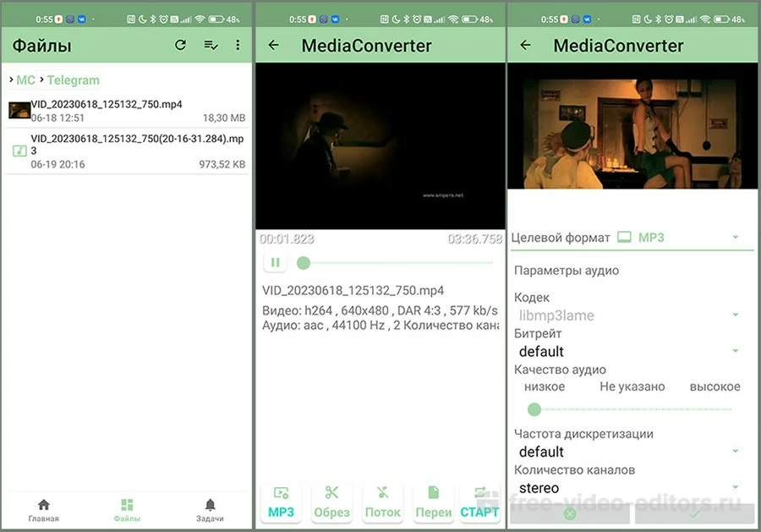Switch to the Файлы bottom tab
Screen dimensions: 761x532
127,510
